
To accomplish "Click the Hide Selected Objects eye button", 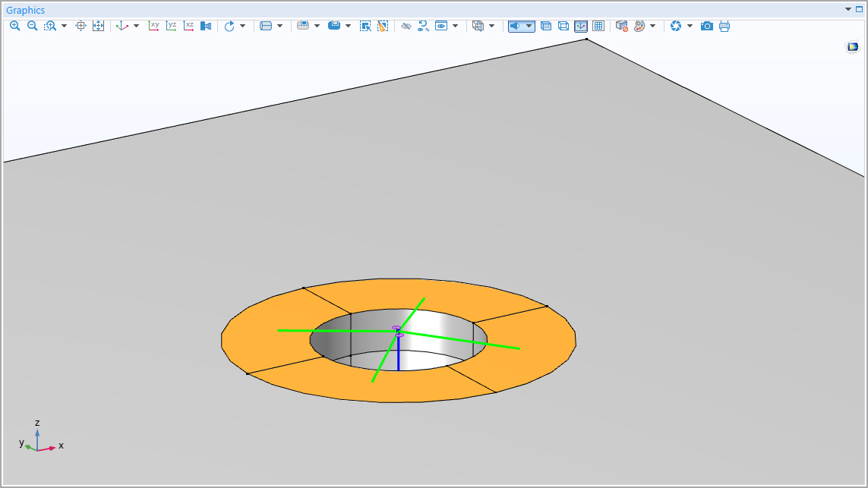I will 406,26.
